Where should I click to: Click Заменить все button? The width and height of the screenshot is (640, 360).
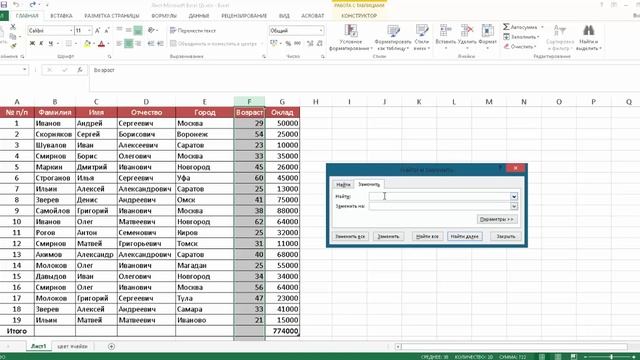350,236
